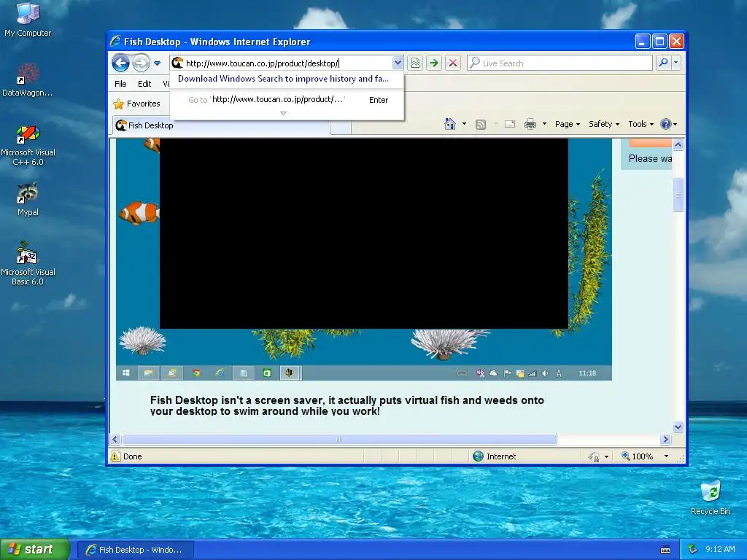
Task: Open the Edit menu
Action: [144, 84]
